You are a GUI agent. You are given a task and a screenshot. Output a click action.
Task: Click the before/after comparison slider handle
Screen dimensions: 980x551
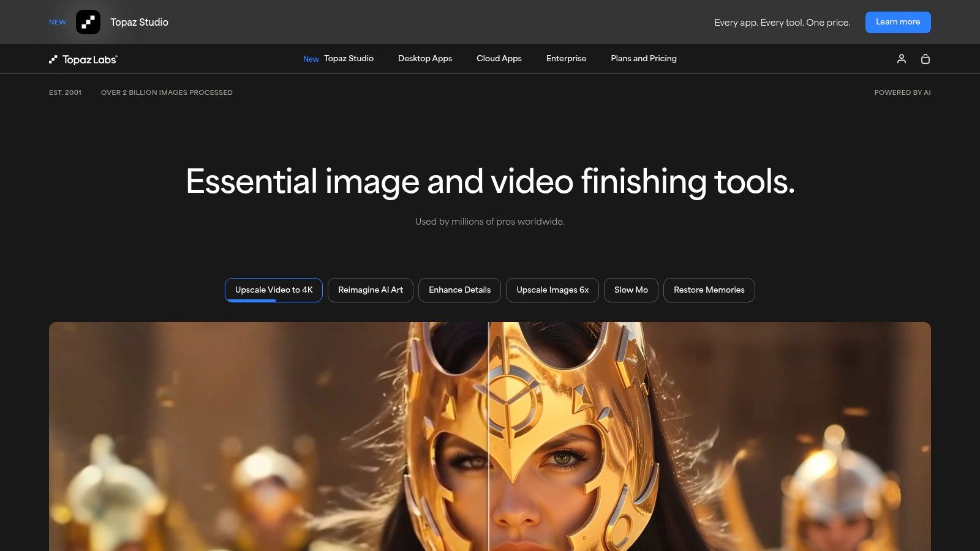click(x=487, y=437)
